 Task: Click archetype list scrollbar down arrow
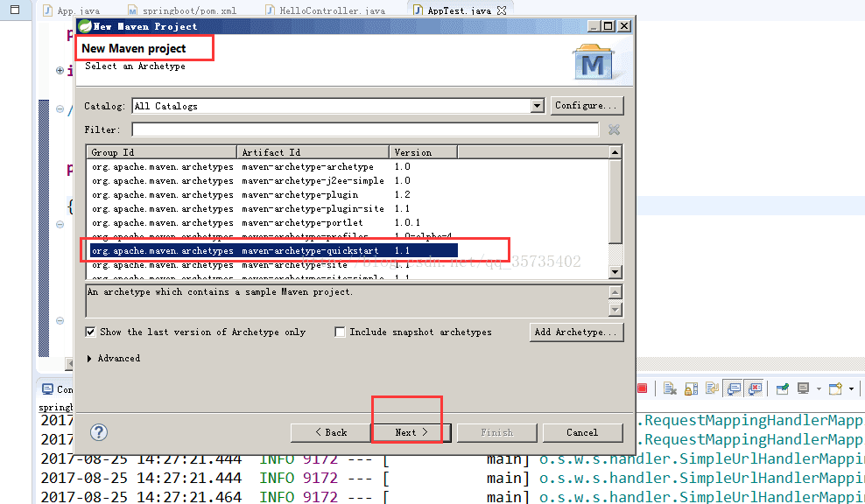click(x=615, y=272)
